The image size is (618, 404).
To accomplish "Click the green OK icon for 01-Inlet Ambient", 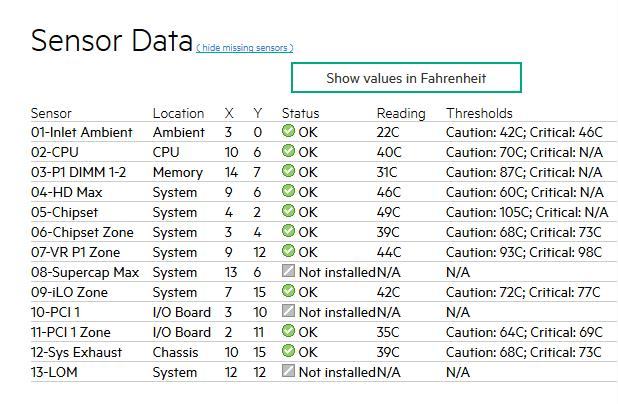I will point(288,131).
